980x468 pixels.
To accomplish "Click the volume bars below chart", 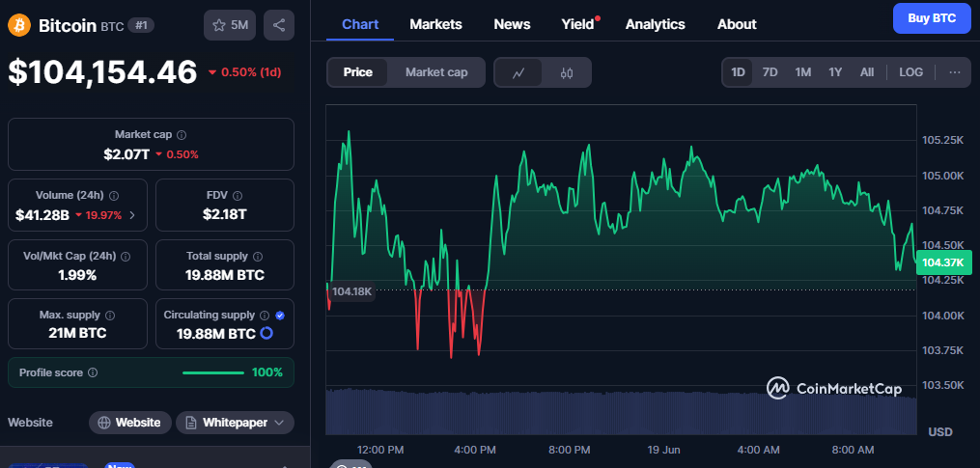I will 621,412.
